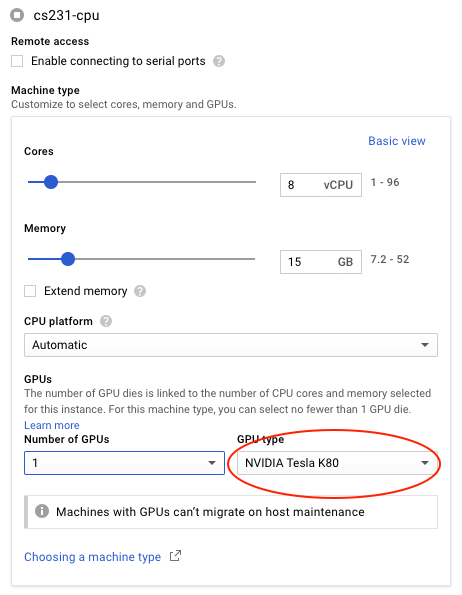Click the 7.2 - 52 memory range text
The image size is (462, 595).
coord(390,260)
